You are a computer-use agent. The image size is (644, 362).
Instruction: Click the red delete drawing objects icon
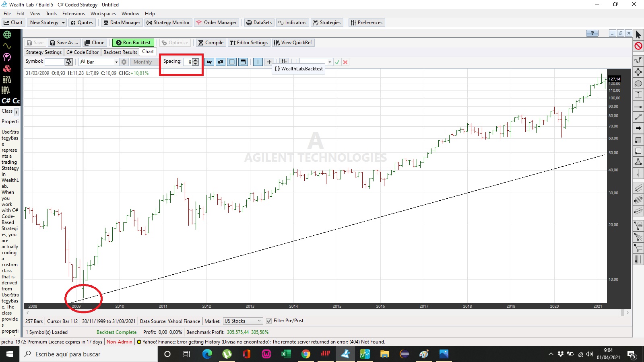(x=638, y=46)
